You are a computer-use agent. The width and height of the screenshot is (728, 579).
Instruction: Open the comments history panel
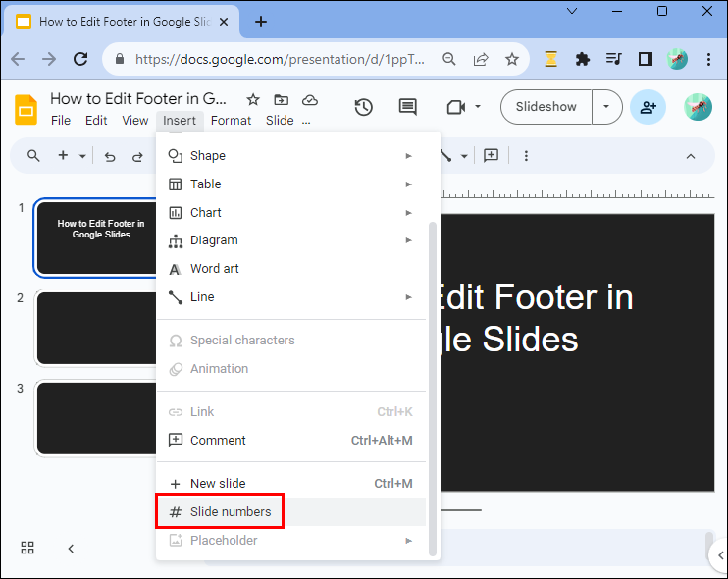pyautogui.click(x=407, y=107)
